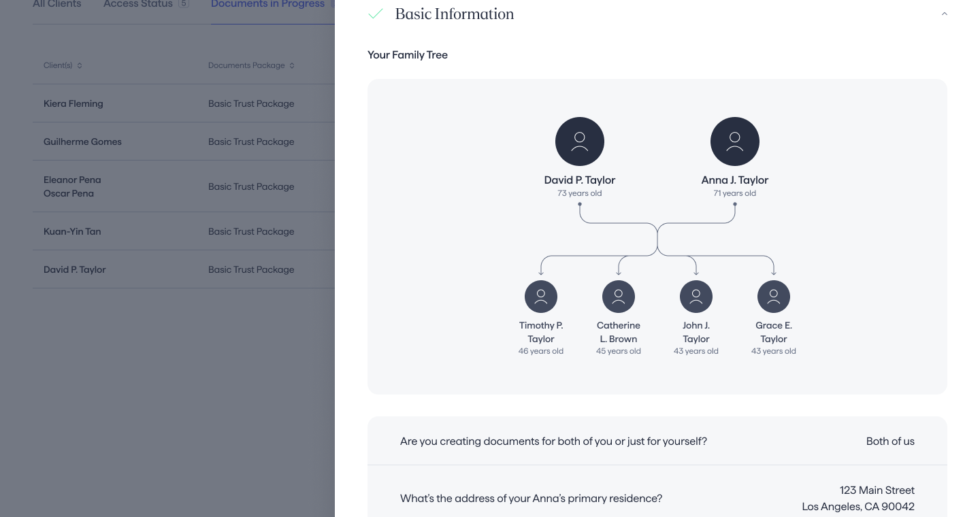Click John J. Taylor's avatar icon
The width and height of the screenshot is (980, 517).
(x=696, y=297)
